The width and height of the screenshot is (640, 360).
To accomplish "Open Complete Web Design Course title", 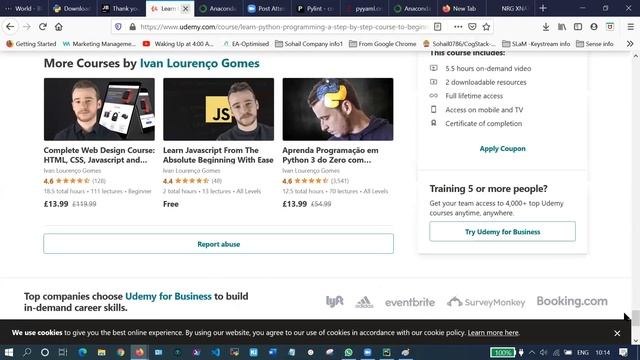I will pyautogui.click(x=99, y=155).
